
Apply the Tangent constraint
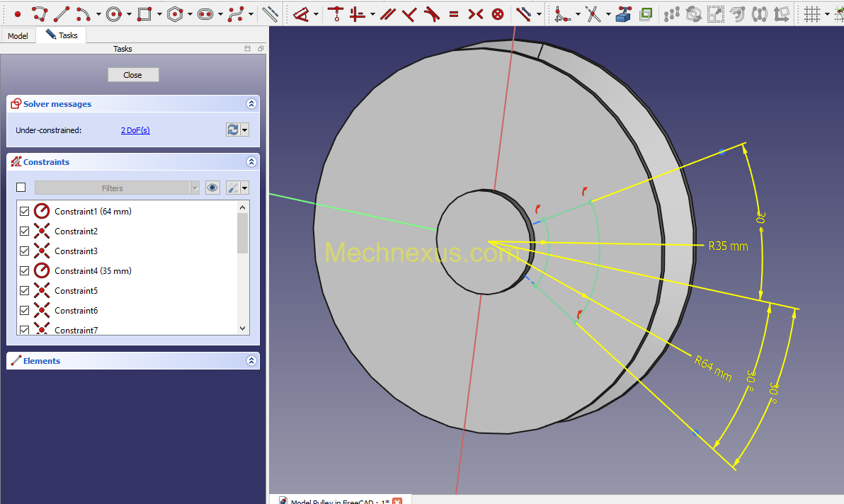coord(432,14)
